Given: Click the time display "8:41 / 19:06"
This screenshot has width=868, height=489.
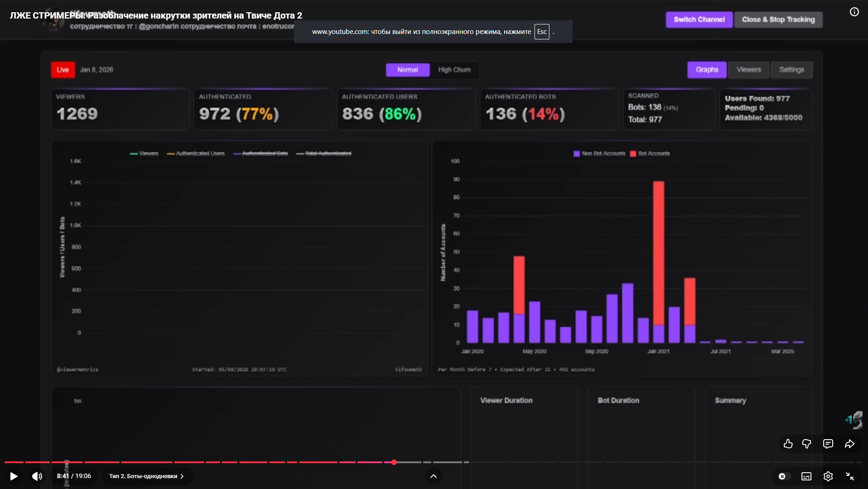Looking at the screenshot, I should (x=74, y=476).
